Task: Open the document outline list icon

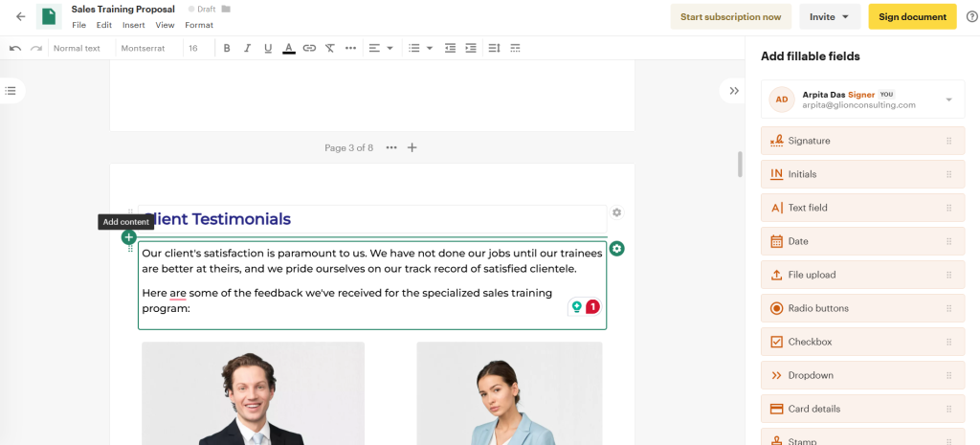Action: [x=10, y=91]
